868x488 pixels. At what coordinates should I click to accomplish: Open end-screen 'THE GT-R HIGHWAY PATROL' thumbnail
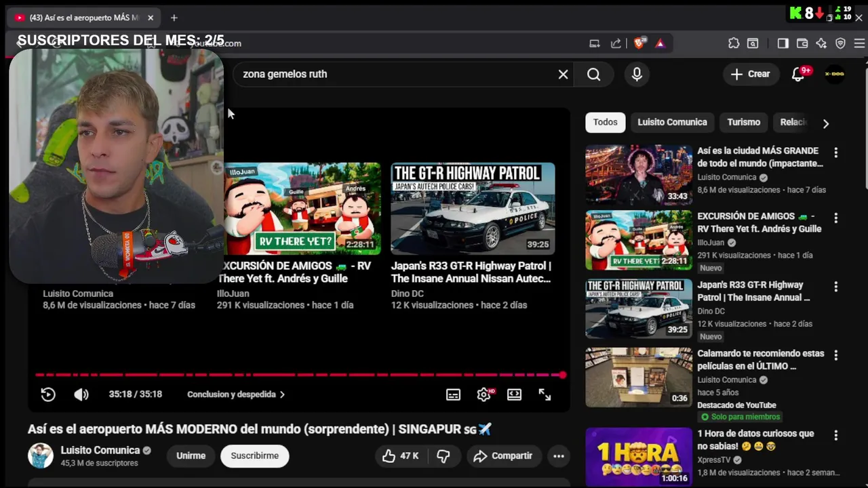pos(473,209)
